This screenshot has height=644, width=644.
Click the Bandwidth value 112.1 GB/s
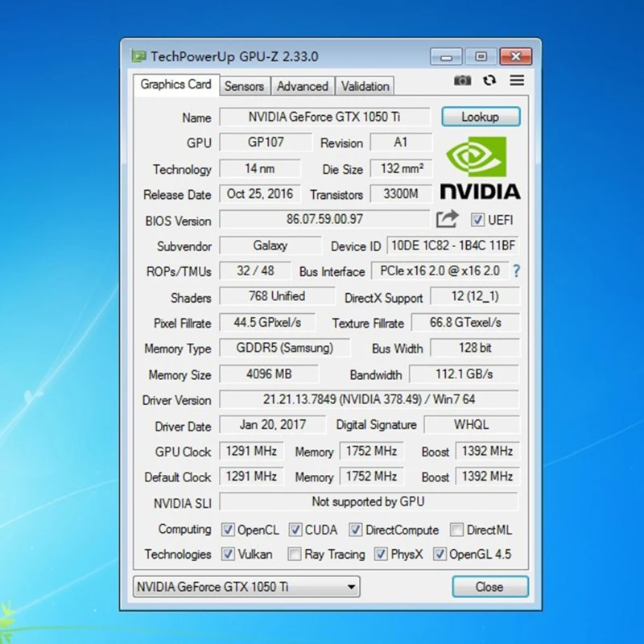coord(464,374)
